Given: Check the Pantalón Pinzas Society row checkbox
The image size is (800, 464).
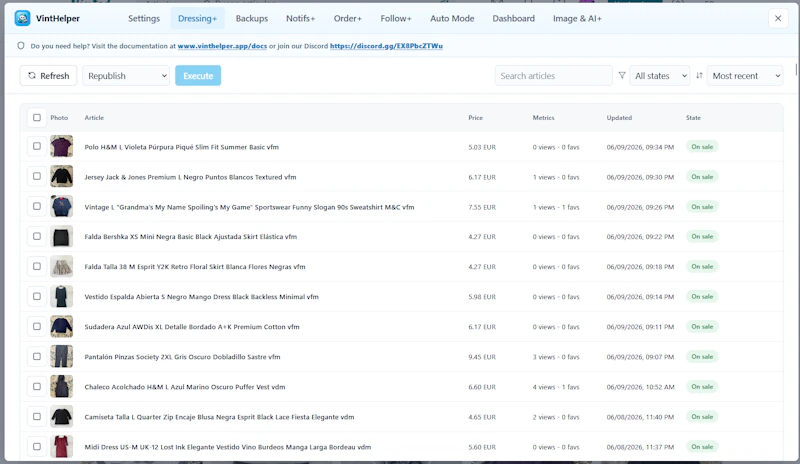Looking at the screenshot, I should [37, 357].
